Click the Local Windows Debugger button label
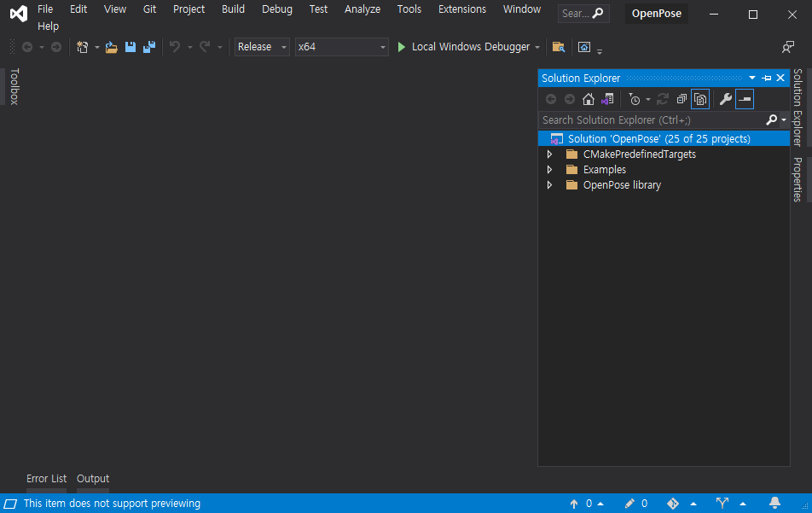The image size is (812, 513). point(471,47)
